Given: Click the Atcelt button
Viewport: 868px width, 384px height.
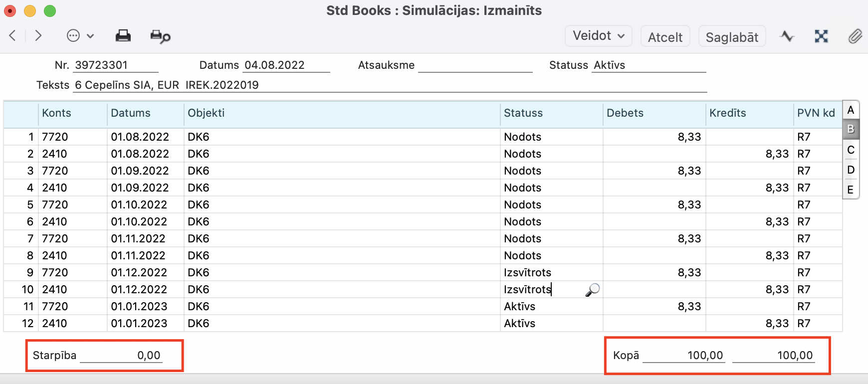Looking at the screenshot, I should coord(665,37).
